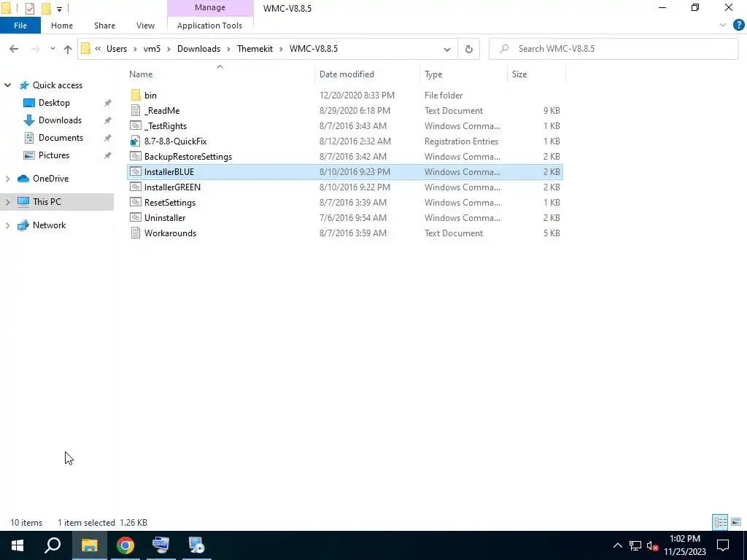The image size is (747, 560).
Task: Open the Windows Start menu
Action: click(x=18, y=545)
